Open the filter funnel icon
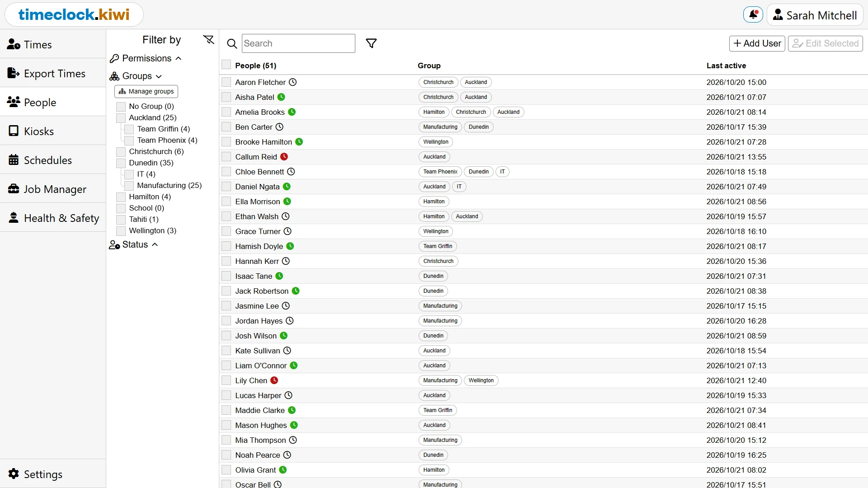The image size is (868, 488). (371, 43)
